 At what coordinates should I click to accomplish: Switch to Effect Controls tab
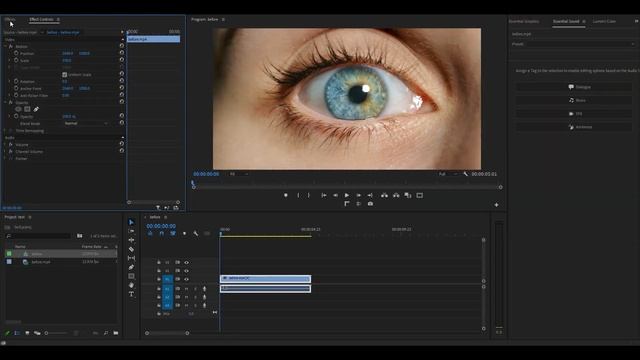[x=41, y=19]
